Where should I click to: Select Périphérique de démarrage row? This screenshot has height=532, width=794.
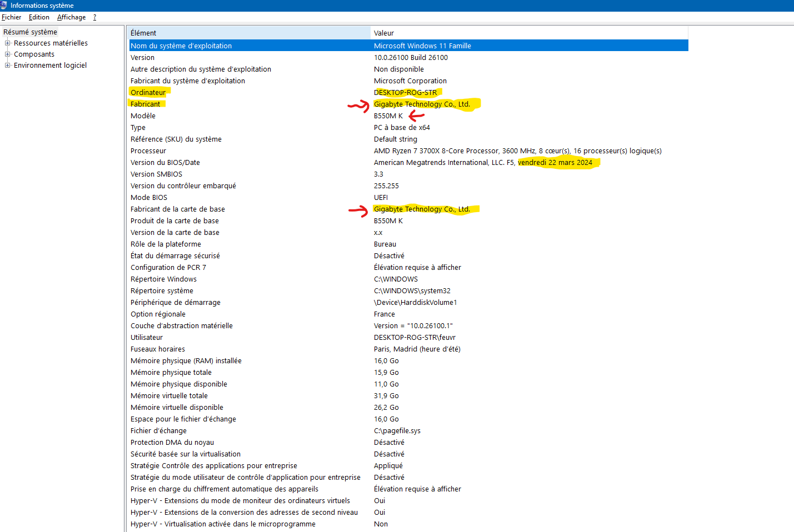pyautogui.click(x=176, y=303)
